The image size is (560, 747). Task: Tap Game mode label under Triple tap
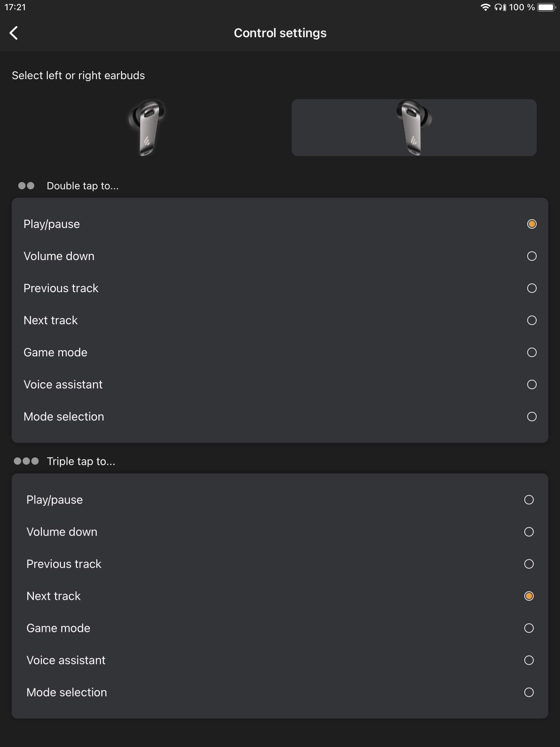58,628
